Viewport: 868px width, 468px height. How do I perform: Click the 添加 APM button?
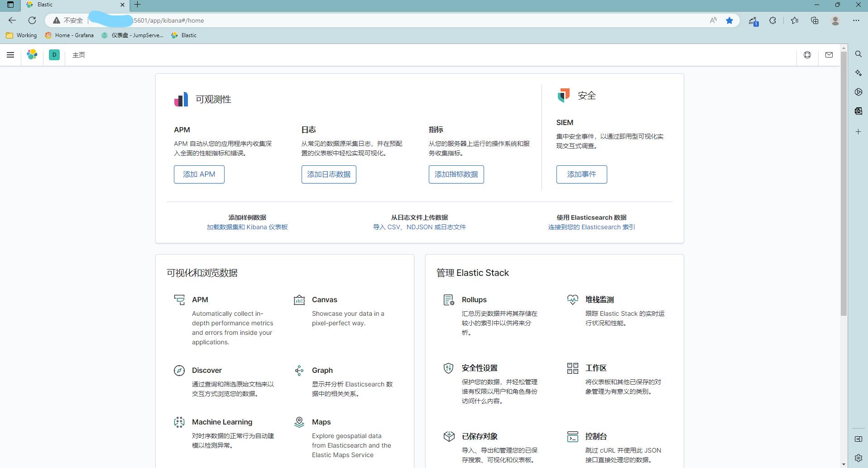coord(199,174)
